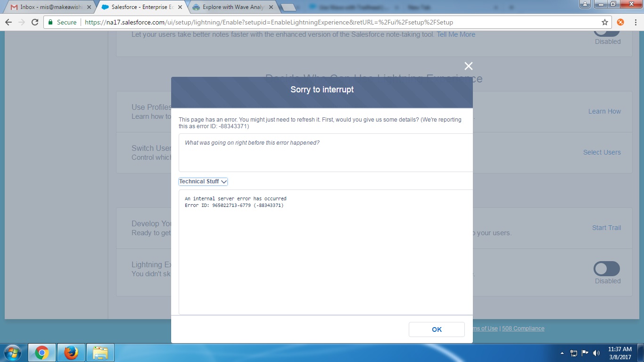Viewport: 644px width, 362px height.
Task: Open Google Chrome from the taskbar
Action: pos(42,353)
